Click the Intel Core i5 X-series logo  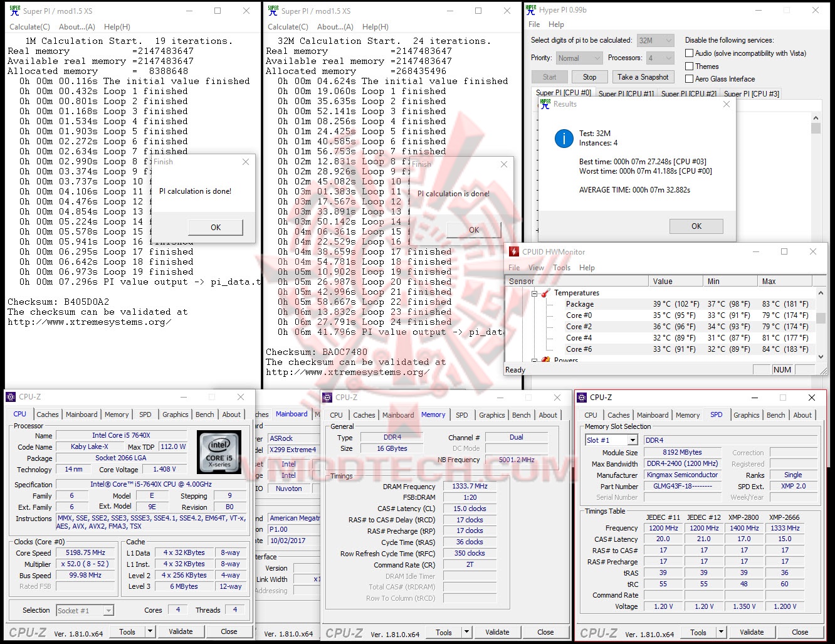point(219,452)
